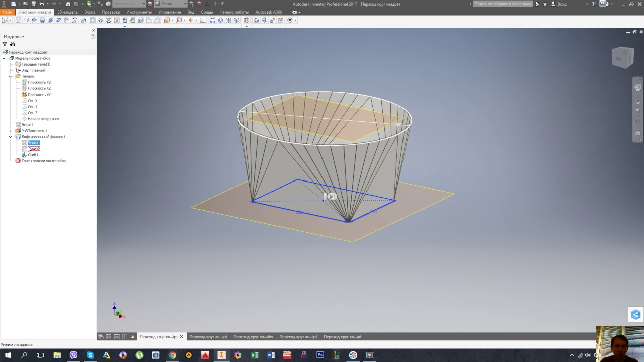Open the material dropdown showing Сталь
The height and width of the screenshot is (362, 644).
pos(171,4)
